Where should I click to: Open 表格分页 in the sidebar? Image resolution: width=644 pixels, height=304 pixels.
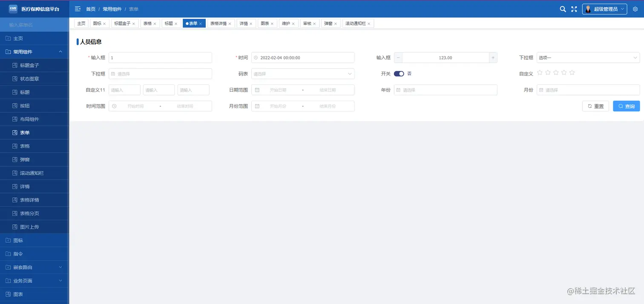[x=34, y=213]
